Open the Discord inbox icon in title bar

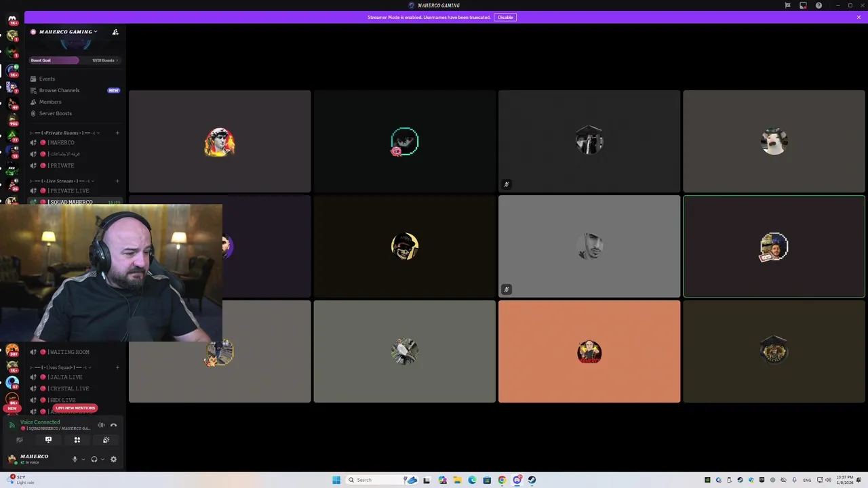pyautogui.click(x=803, y=5)
